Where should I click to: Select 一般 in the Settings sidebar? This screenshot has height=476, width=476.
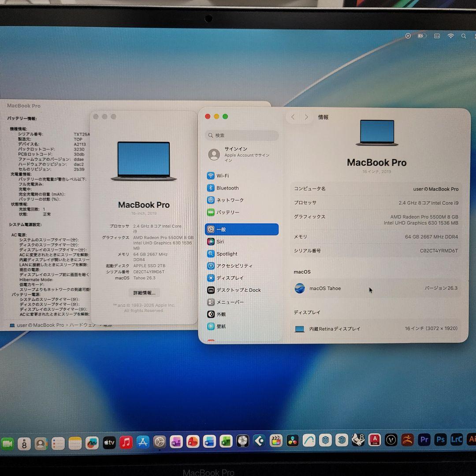pyautogui.click(x=242, y=229)
